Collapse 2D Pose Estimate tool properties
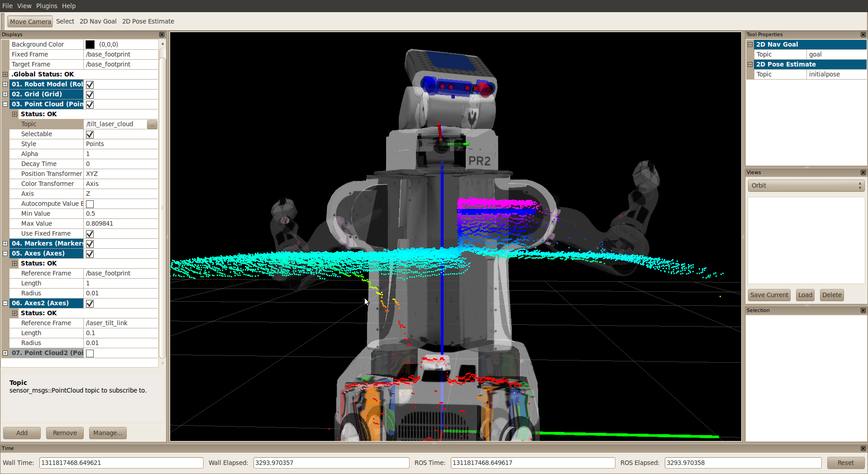868x474 pixels. click(x=750, y=64)
